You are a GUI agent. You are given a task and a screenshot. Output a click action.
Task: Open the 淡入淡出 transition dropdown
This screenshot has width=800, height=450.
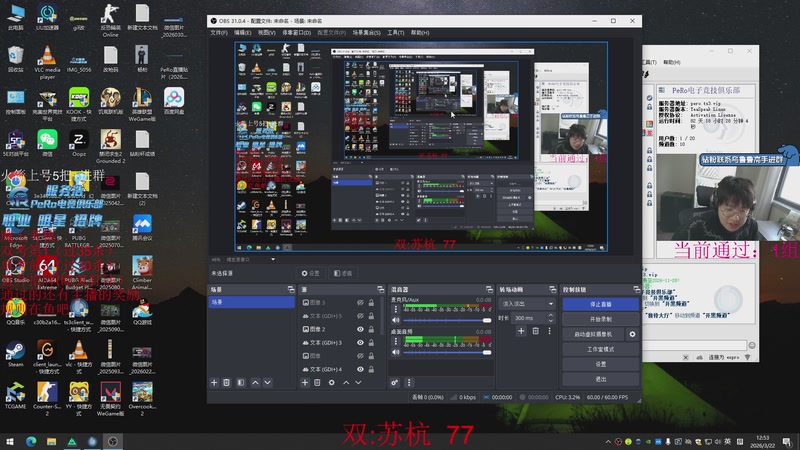click(x=527, y=304)
